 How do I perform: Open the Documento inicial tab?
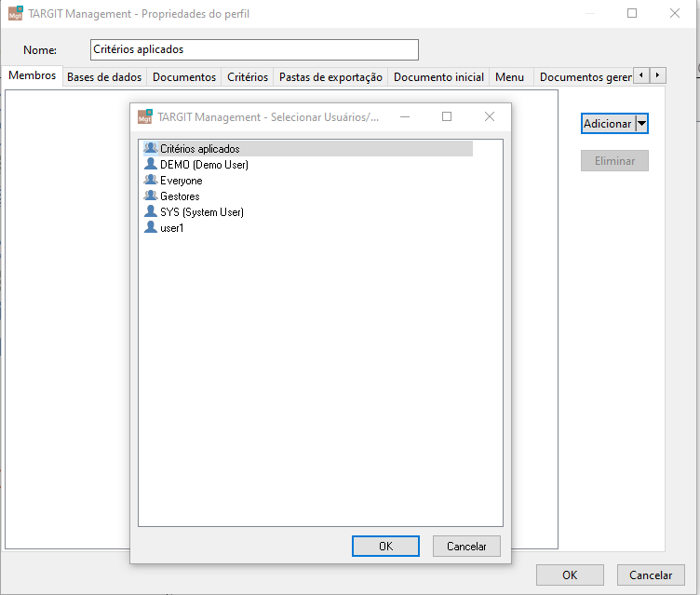point(438,77)
